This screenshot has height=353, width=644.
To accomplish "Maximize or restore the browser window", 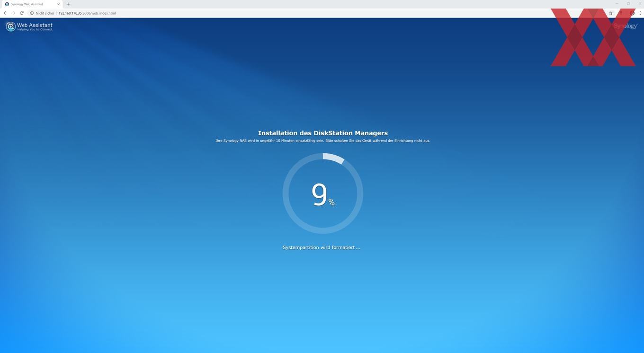I will coord(628,4).
